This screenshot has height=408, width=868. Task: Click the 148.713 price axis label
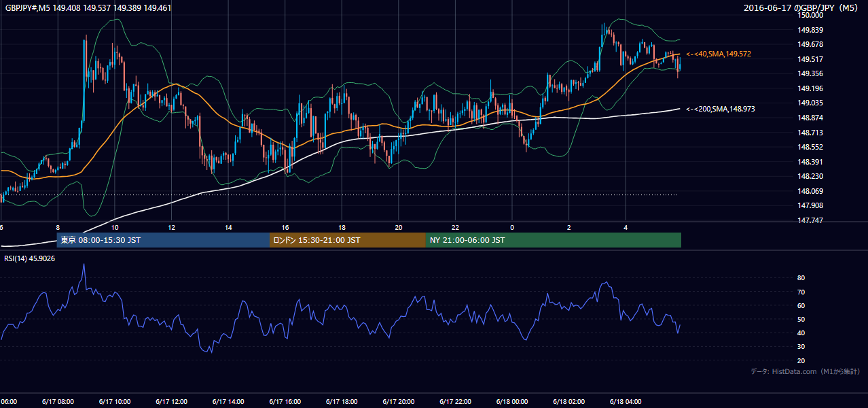coord(810,133)
